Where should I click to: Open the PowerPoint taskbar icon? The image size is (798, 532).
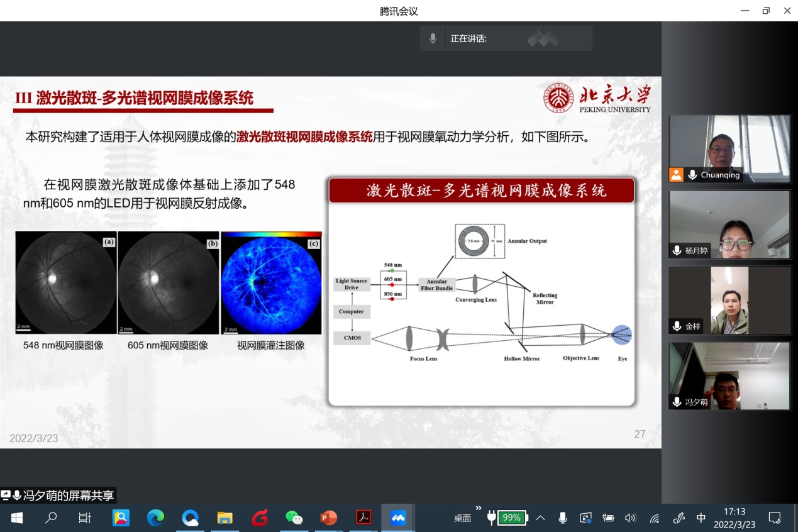tap(328, 518)
